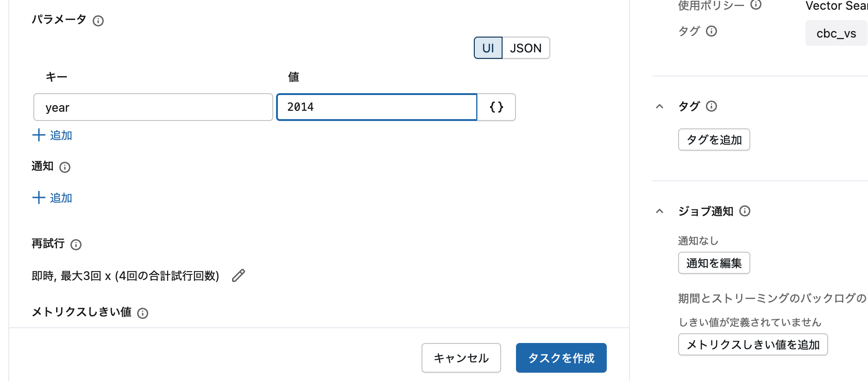The height and width of the screenshot is (381, 868).
Task: Switch parameter editor to JSON mode
Action: [526, 48]
